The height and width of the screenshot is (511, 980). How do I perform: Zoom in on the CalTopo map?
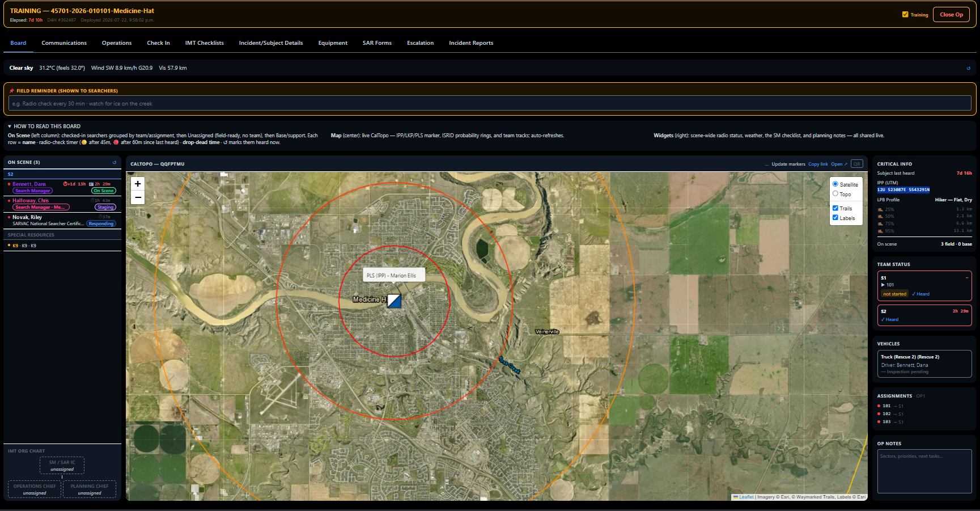point(138,184)
